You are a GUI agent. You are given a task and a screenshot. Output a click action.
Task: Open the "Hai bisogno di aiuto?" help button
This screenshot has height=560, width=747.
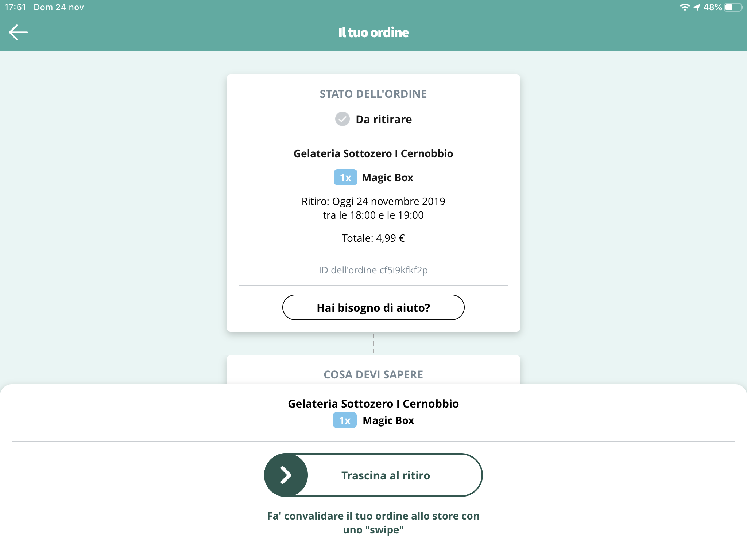click(x=373, y=307)
